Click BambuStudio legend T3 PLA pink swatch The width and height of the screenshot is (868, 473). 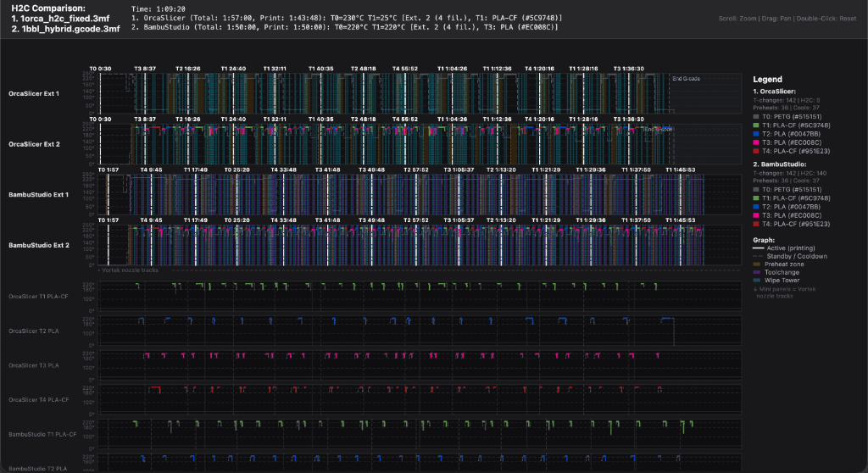tap(756, 215)
